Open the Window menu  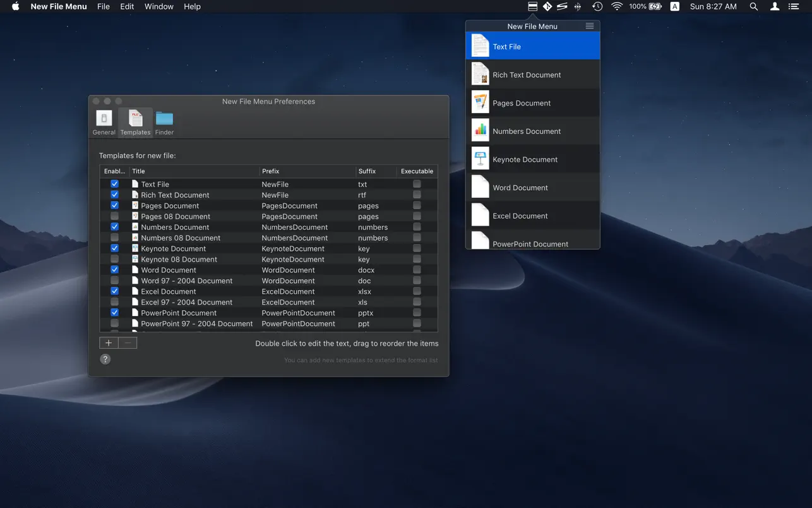pos(158,6)
